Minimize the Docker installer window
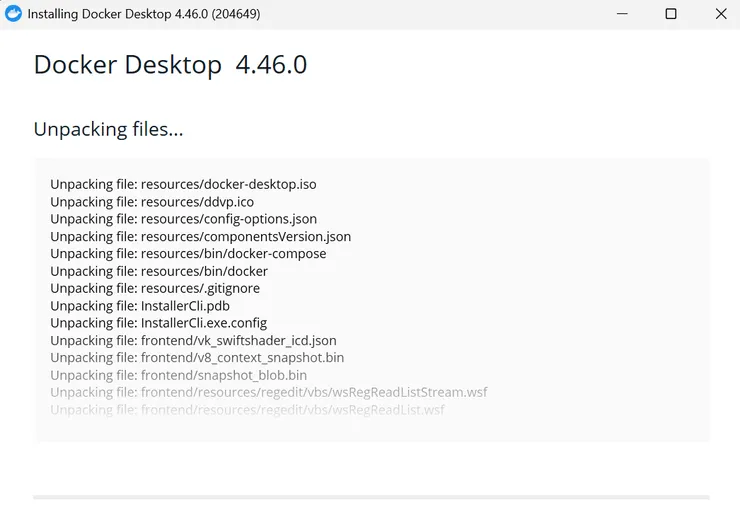This screenshot has height=512, width=740. click(x=622, y=14)
